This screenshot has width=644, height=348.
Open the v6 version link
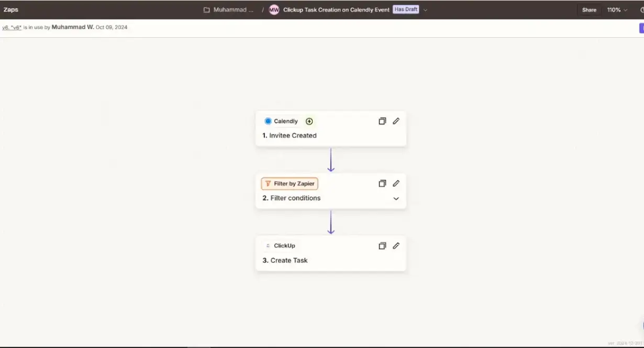coord(12,27)
